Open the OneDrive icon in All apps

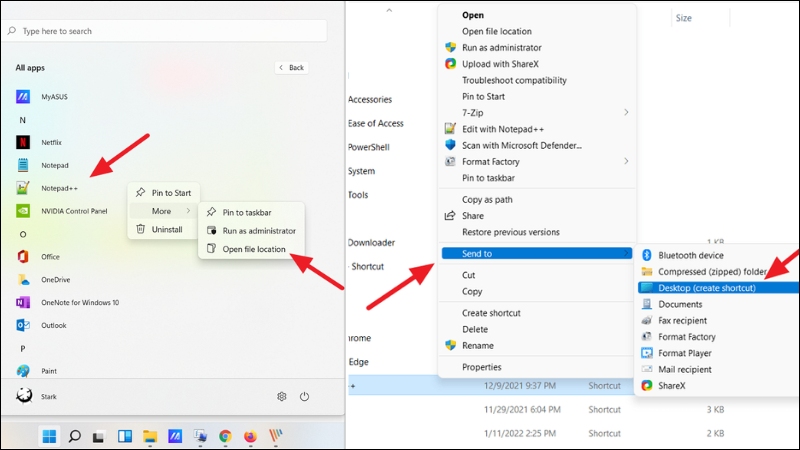coord(23,280)
